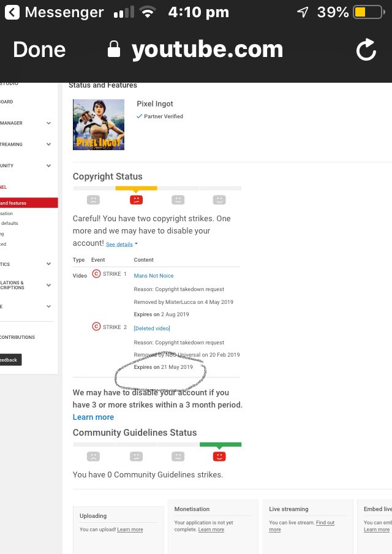Tap the location arrow status icon
This screenshot has width=392, height=554.
pos(303,12)
